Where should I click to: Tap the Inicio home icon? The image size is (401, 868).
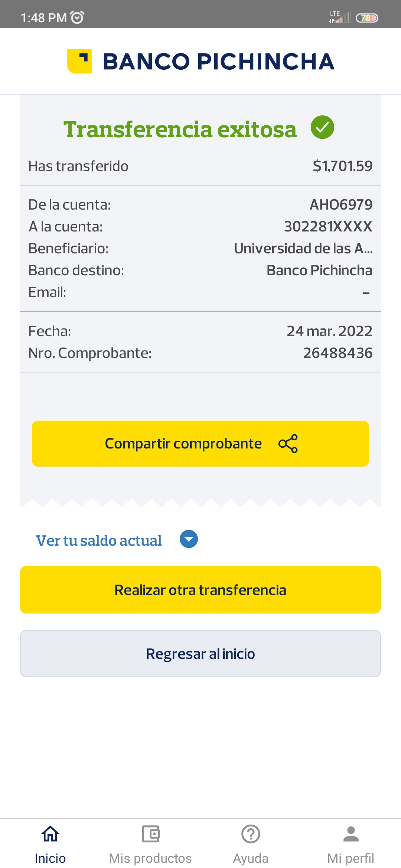pos(50,834)
